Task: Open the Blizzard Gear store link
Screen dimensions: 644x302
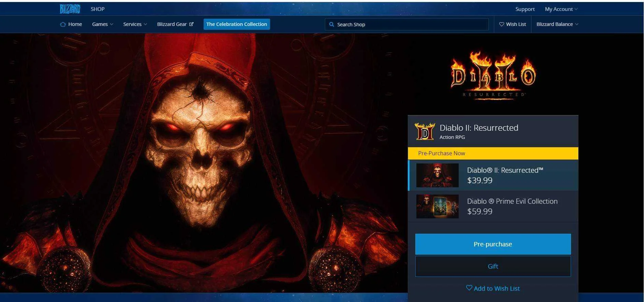Action: tap(175, 24)
